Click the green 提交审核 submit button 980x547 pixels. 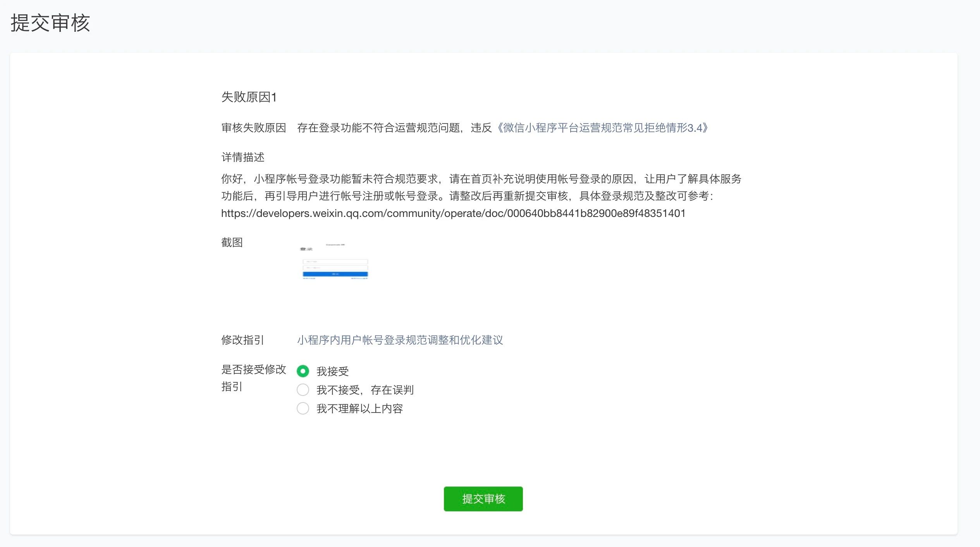tap(483, 499)
